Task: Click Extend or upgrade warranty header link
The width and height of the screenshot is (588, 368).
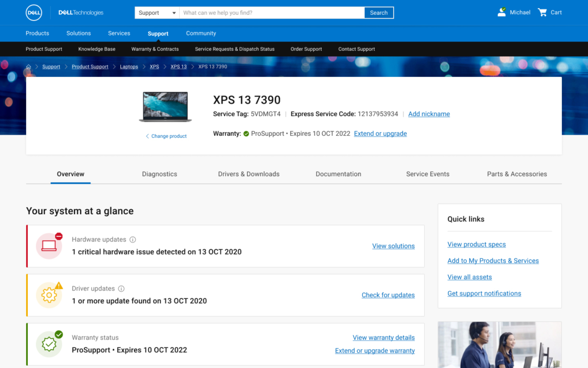Action: click(x=380, y=134)
